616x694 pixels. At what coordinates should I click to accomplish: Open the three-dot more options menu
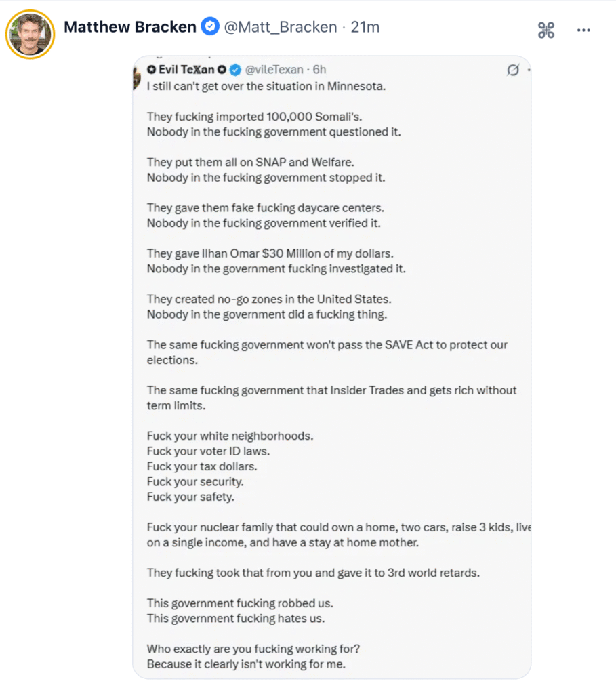(583, 30)
